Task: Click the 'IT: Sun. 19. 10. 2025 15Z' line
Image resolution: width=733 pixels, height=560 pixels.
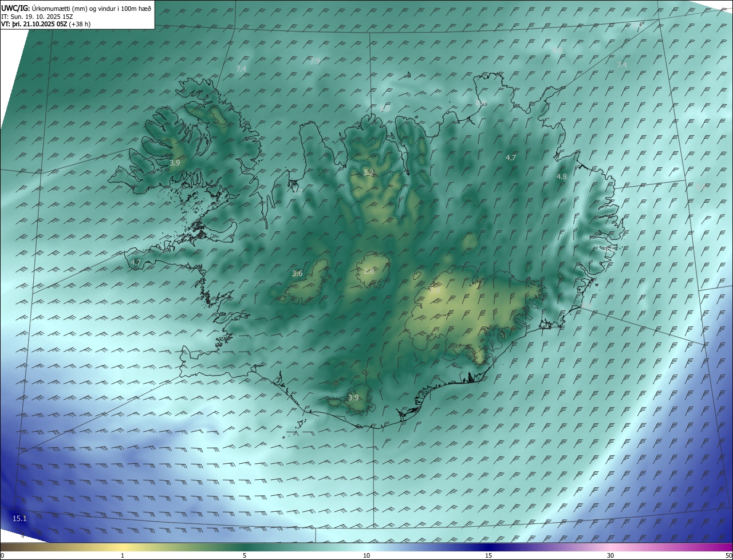Action: point(37,16)
